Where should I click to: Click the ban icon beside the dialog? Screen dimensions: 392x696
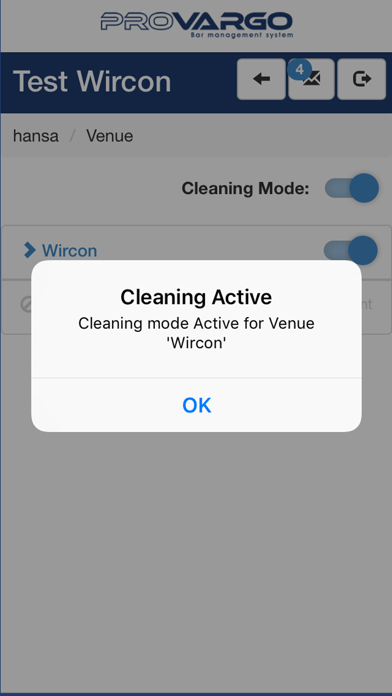(26, 304)
